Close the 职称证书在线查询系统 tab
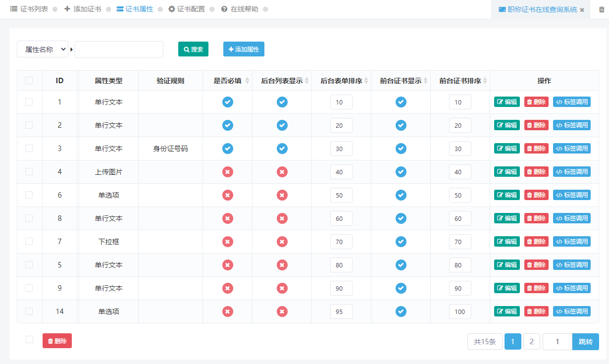609x364 pixels. [582, 10]
